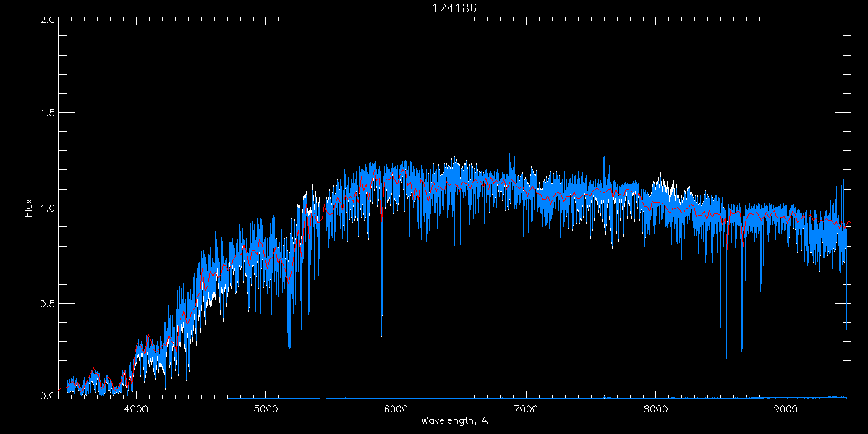Select the 8000 wavelength tick label
Screen dimensions: 868x434
tap(656, 409)
